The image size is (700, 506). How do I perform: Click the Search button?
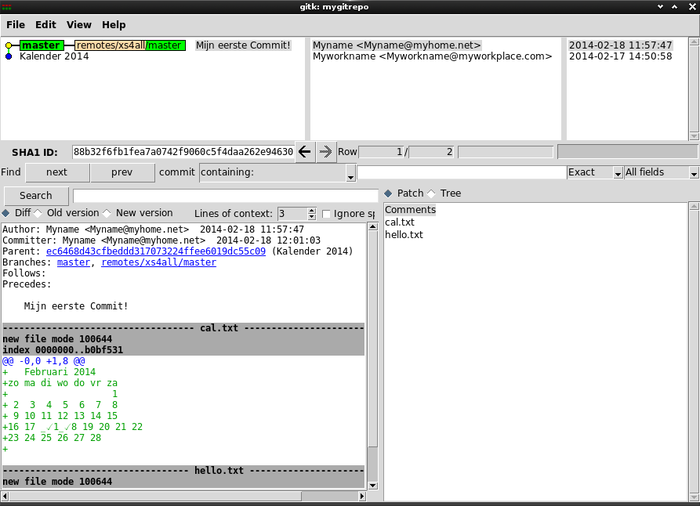[36, 195]
